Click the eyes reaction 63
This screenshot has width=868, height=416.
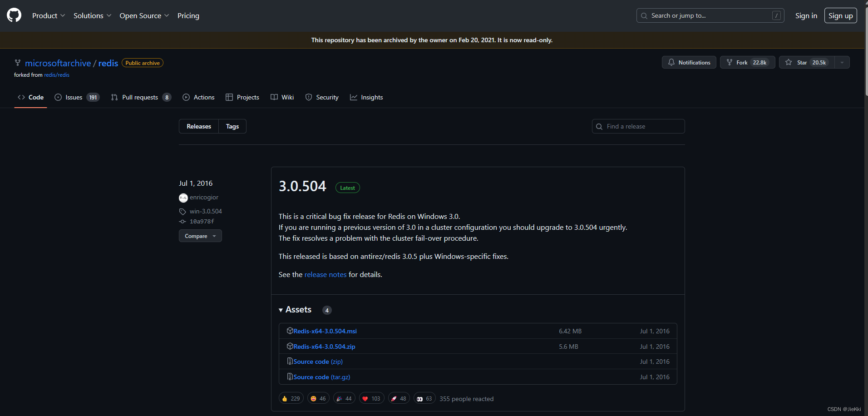pyautogui.click(x=424, y=398)
